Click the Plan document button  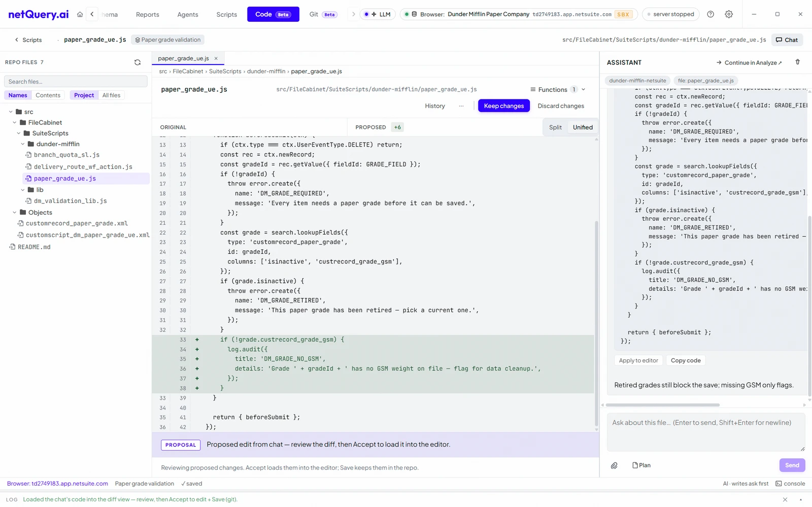pyautogui.click(x=641, y=465)
